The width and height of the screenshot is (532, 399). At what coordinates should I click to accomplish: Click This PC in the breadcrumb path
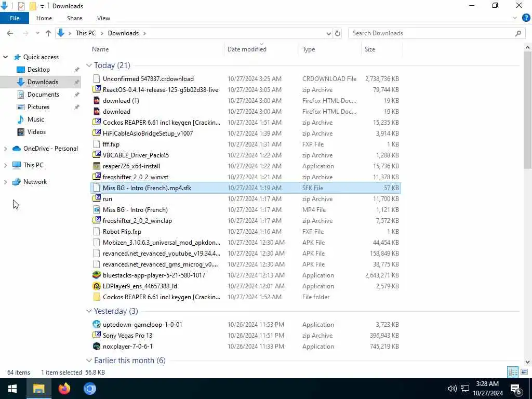(x=86, y=33)
